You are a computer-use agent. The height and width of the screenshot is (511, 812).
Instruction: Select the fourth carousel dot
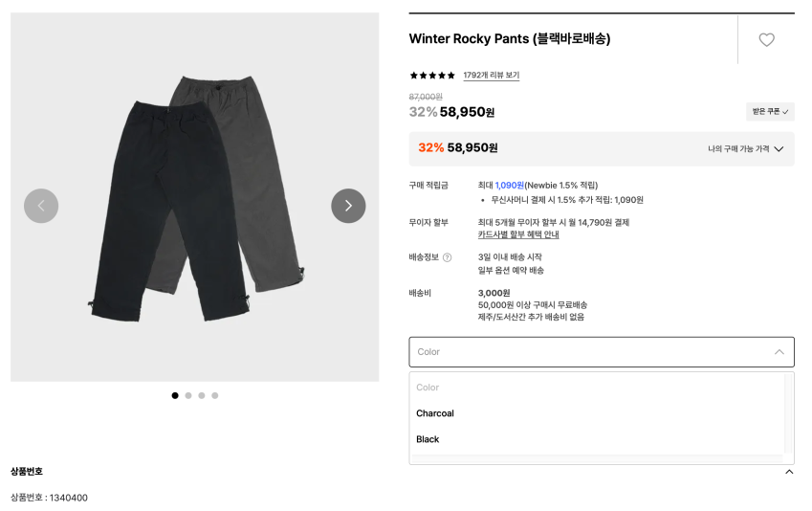pos(215,395)
